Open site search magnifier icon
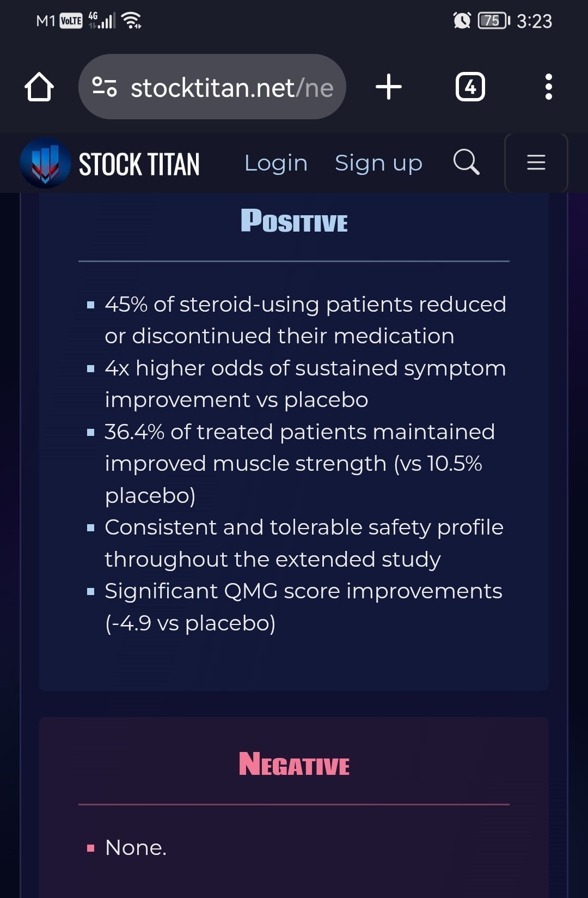The width and height of the screenshot is (588, 898). [467, 162]
